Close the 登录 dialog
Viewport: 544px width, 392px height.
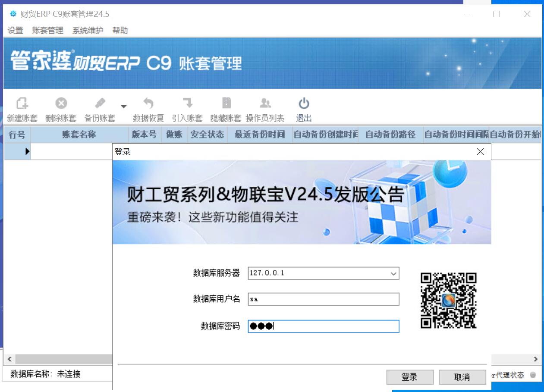[x=480, y=152]
